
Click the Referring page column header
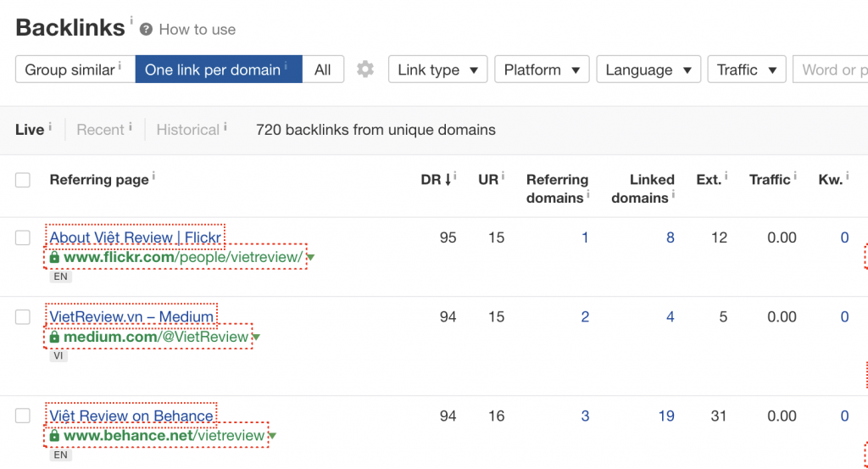pyautogui.click(x=99, y=180)
